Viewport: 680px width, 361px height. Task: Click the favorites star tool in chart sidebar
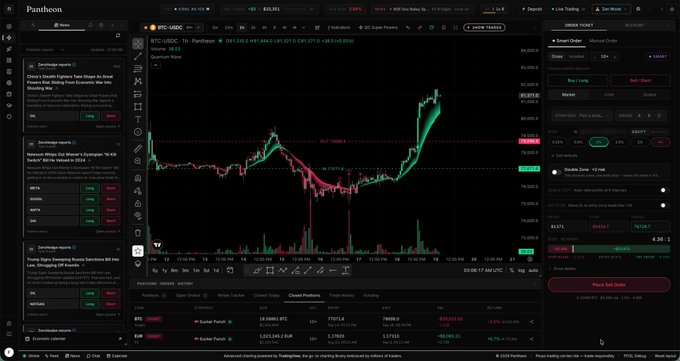pyautogui.click(x=138, y=251)
